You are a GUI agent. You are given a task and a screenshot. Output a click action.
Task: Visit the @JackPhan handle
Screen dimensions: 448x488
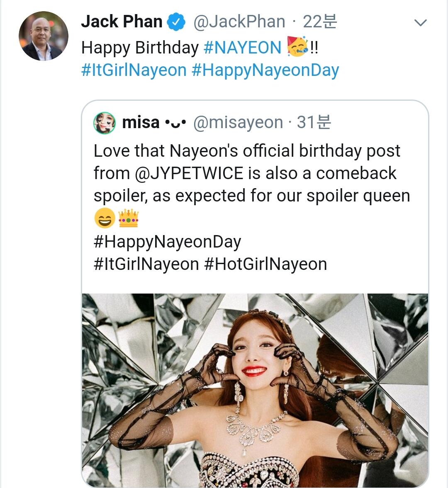[239, 22]
